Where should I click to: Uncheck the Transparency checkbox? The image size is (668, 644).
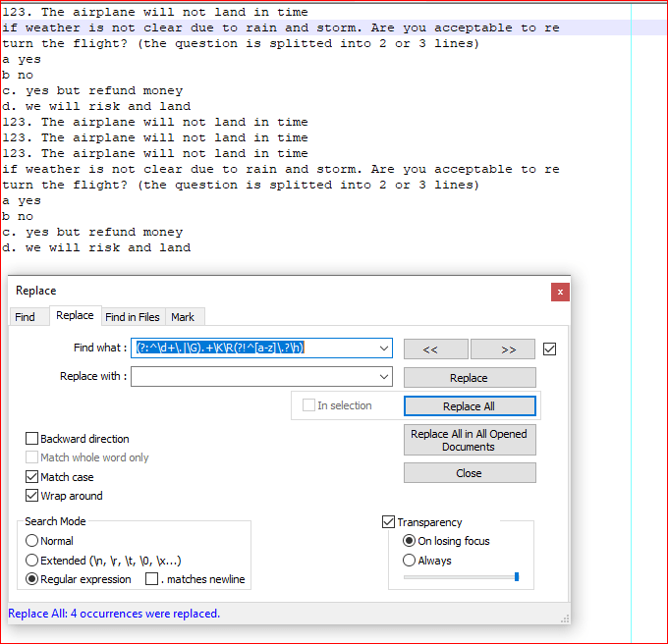pos(388,522)
